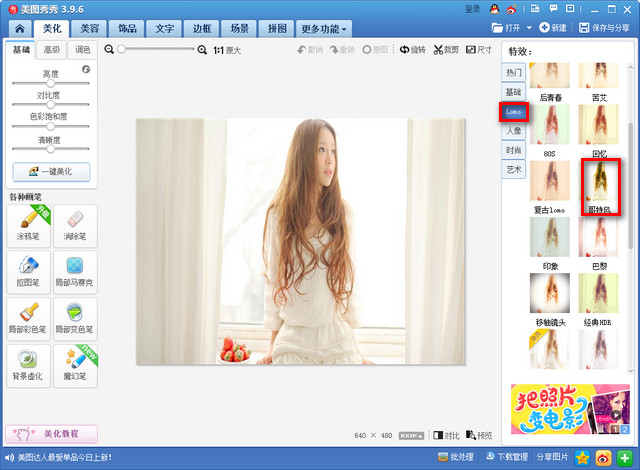Click the 裁剪 crop tool

(447, 49)
